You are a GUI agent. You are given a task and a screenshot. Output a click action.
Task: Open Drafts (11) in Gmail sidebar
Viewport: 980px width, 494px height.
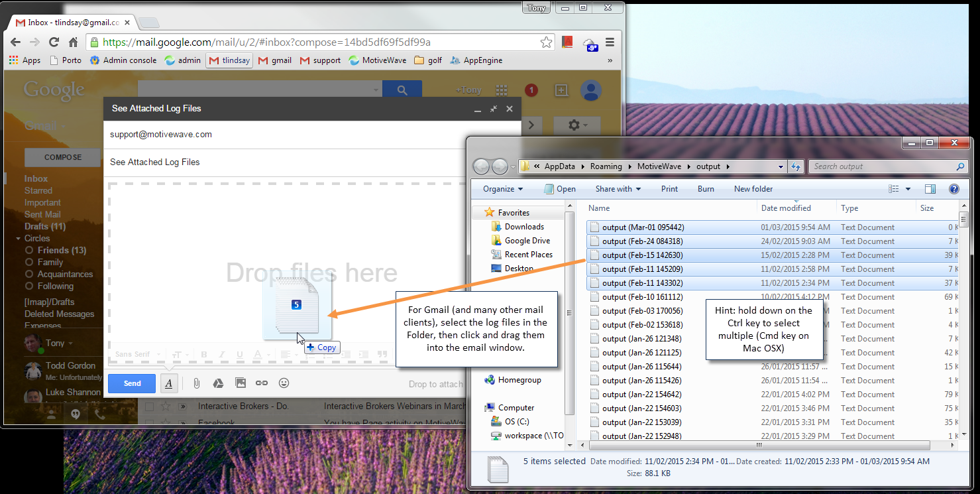pos(45,227)
